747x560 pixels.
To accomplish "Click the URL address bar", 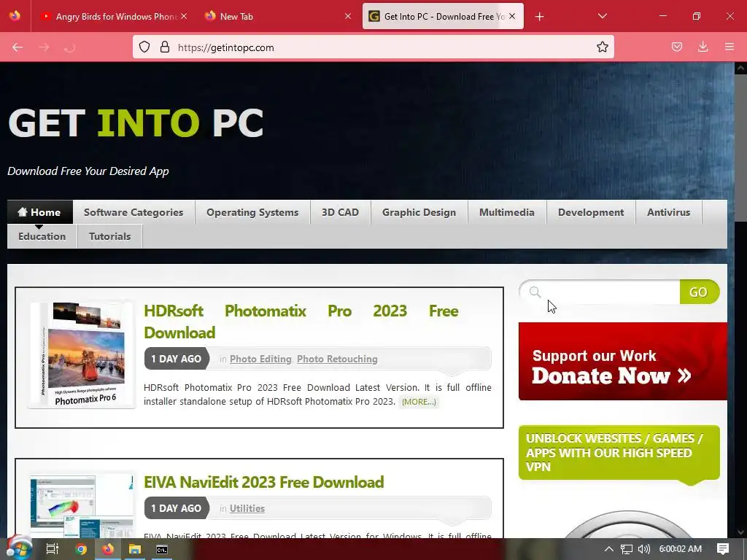I will click(x=373, y=47).
